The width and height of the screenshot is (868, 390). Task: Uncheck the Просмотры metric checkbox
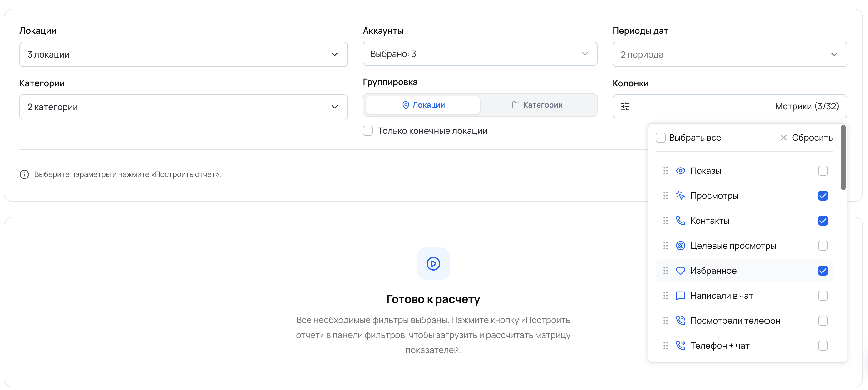point(822,196)
